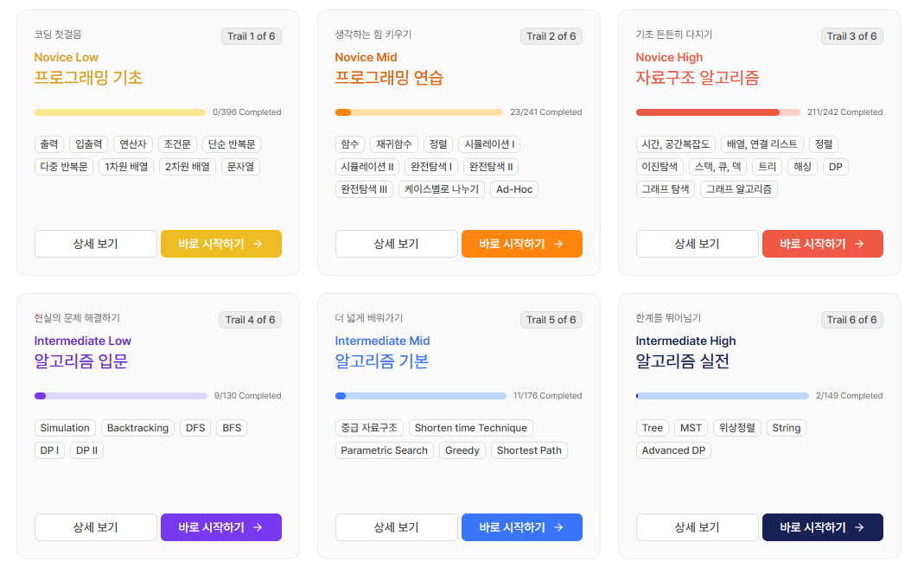Click the Ad-Hoc tag
Image resolution: width=924 pixels, height=574 pixels.
[x=513, y=189]
